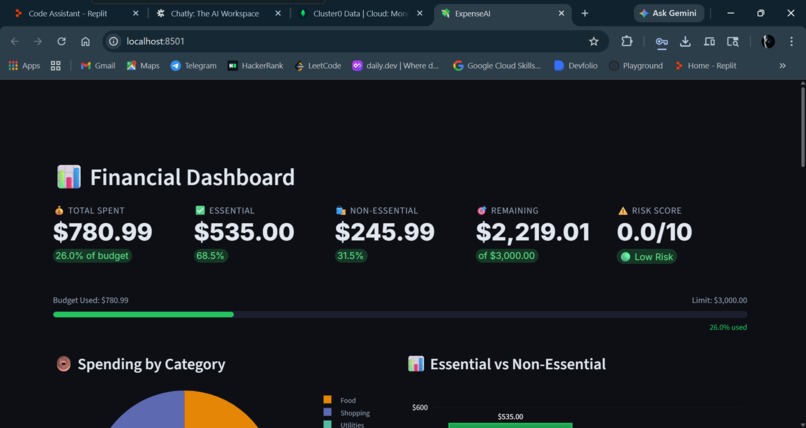The image size is (806, 428).
Task: Open the Home - Replit bookmark
Action: (x=706, y=65)
